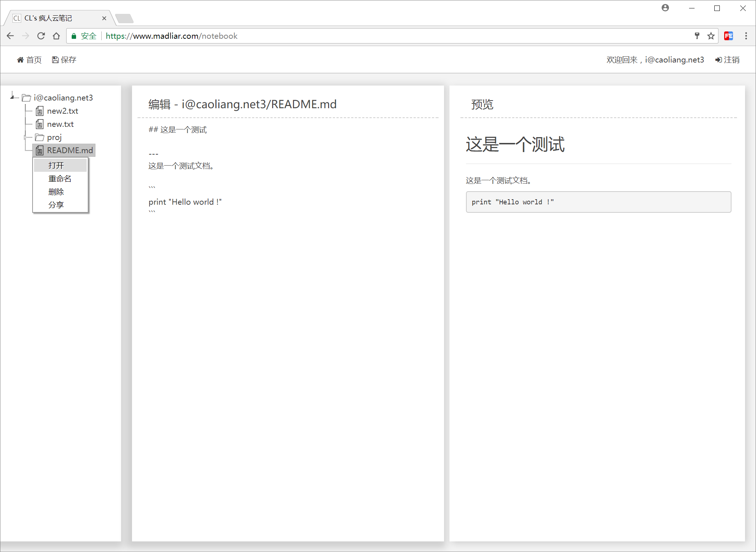Open the Chrome three-dot menu
Viewport: 756px width, 552px height.
(x=746, y=36)
